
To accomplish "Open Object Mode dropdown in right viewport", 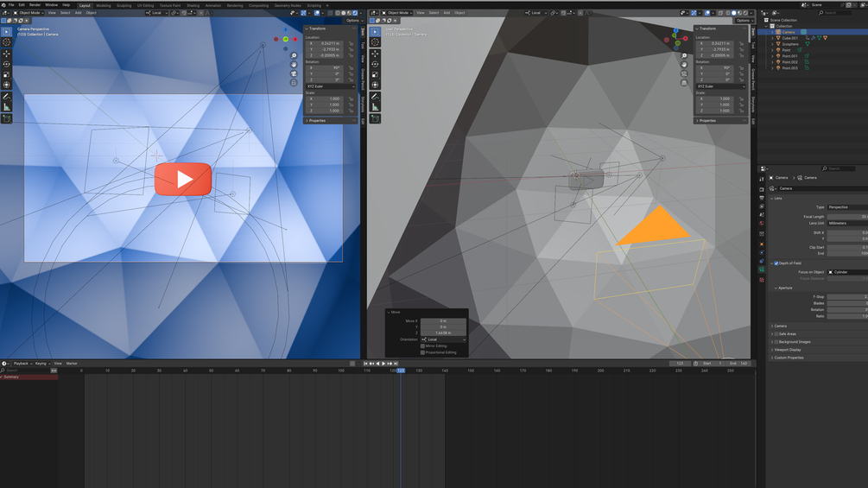I will click(x=397, y=13).
